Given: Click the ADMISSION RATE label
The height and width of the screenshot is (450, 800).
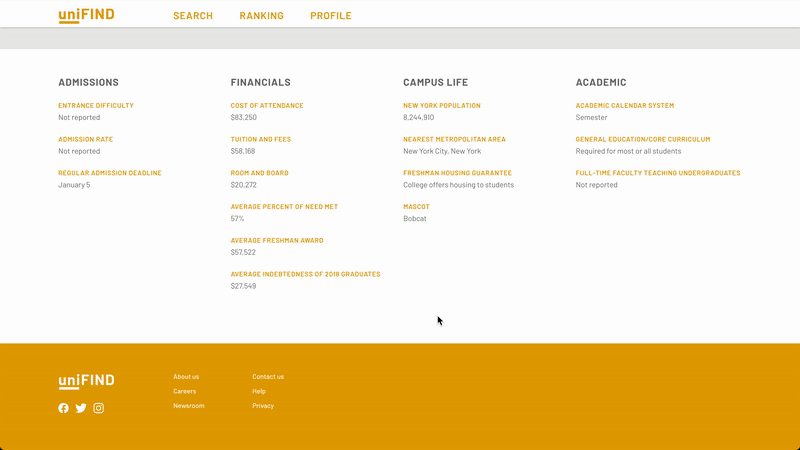Looking at the screenshot, I should pyautogui.click(x=85, y=139).
